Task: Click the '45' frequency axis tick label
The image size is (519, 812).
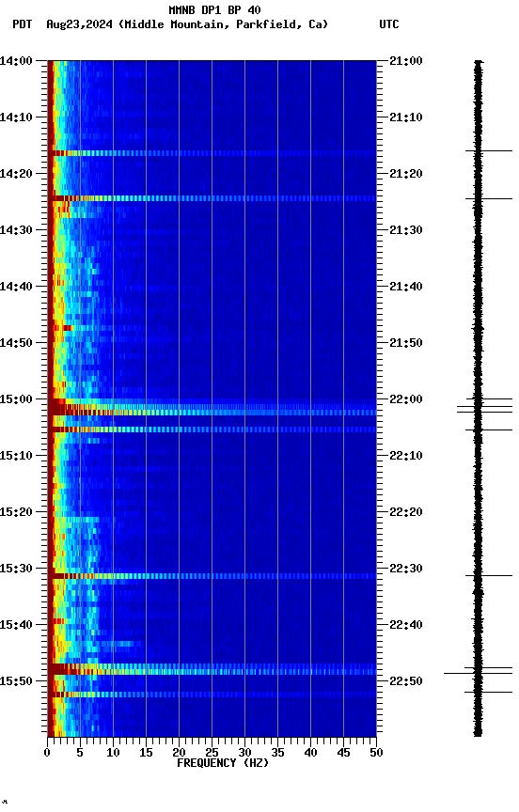Action: [343, 753]
